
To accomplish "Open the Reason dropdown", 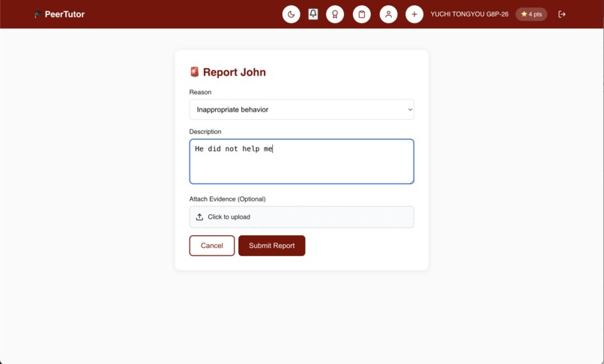I will point(301,109).
